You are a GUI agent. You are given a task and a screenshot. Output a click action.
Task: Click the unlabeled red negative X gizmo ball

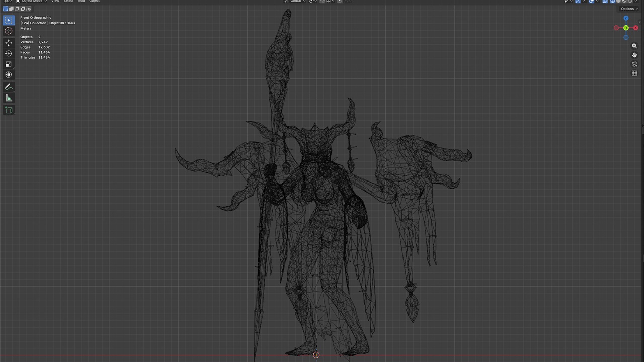(616, 28)
